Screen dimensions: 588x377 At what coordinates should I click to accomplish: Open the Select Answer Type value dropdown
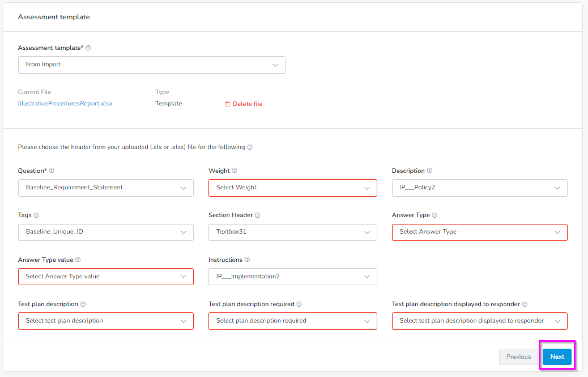105,276
